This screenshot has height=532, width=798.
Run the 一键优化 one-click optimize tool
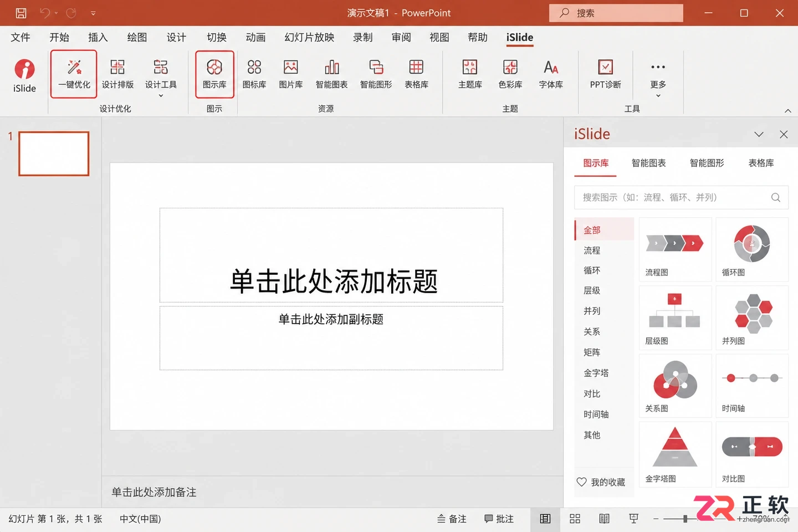point(74,74)
